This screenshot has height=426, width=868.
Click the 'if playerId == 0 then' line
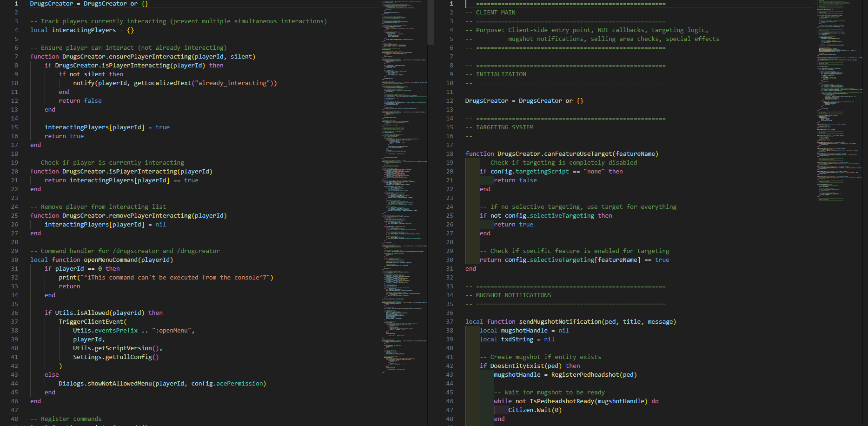pos(82,269)
